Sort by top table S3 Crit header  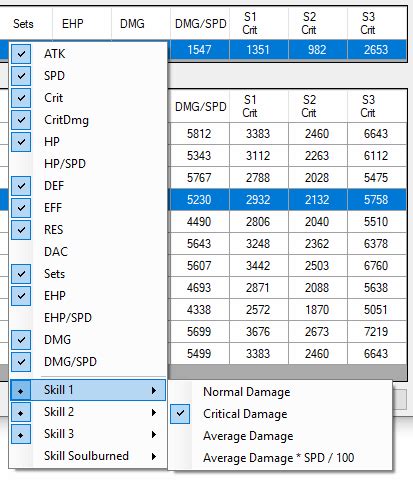point(377,24)
